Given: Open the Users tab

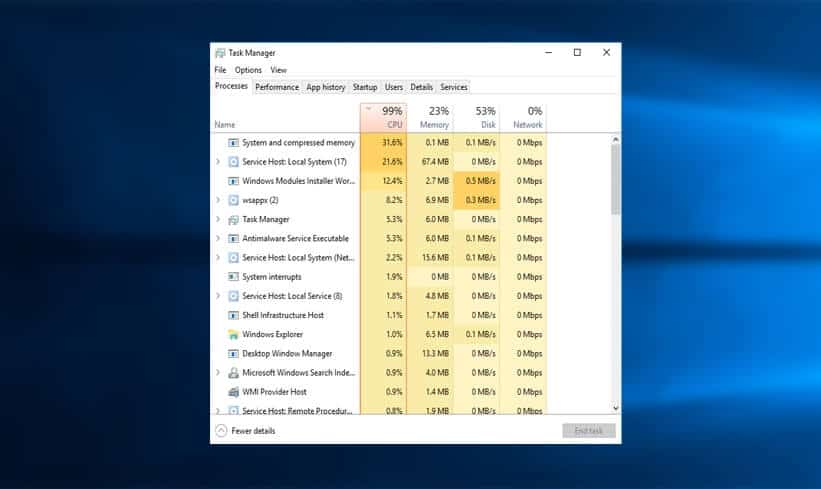Looking at the screenshot, I should 394,87.
